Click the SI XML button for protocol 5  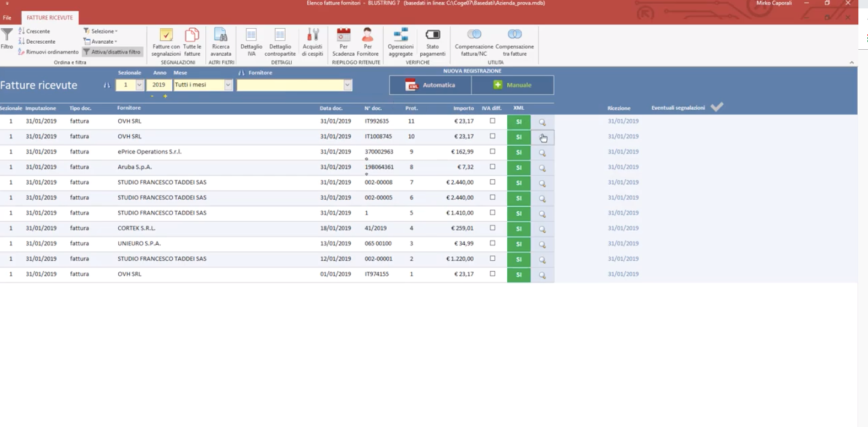click(x=519, y=213)
